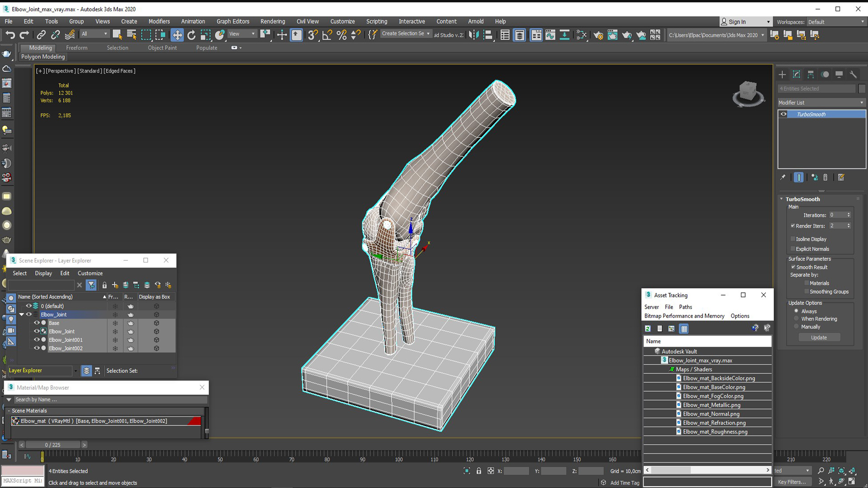
Task: Open Select by Name tool
Action: pyautogui.click(x=132, y=35)
